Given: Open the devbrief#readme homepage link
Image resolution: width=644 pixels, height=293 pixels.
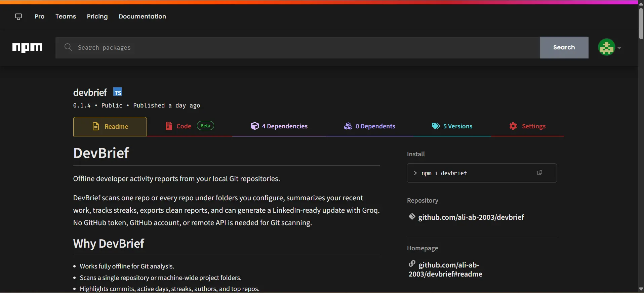Looking at the screenshot, I should [446, 269].
